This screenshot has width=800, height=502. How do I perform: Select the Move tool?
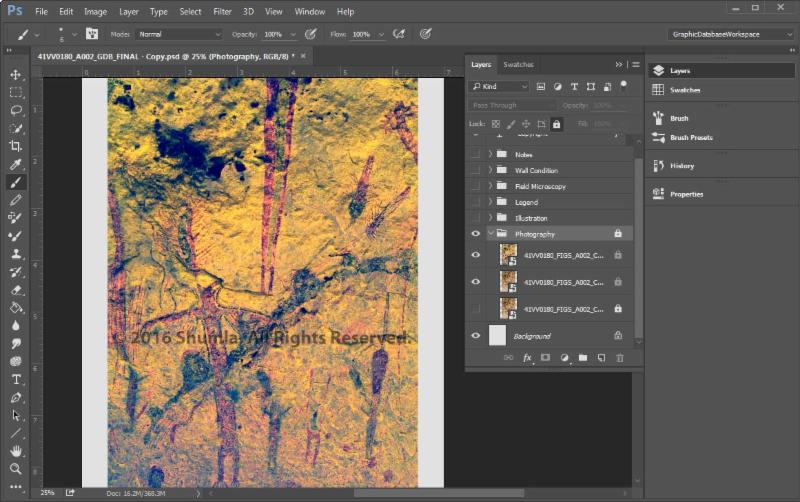click(16, 75)
